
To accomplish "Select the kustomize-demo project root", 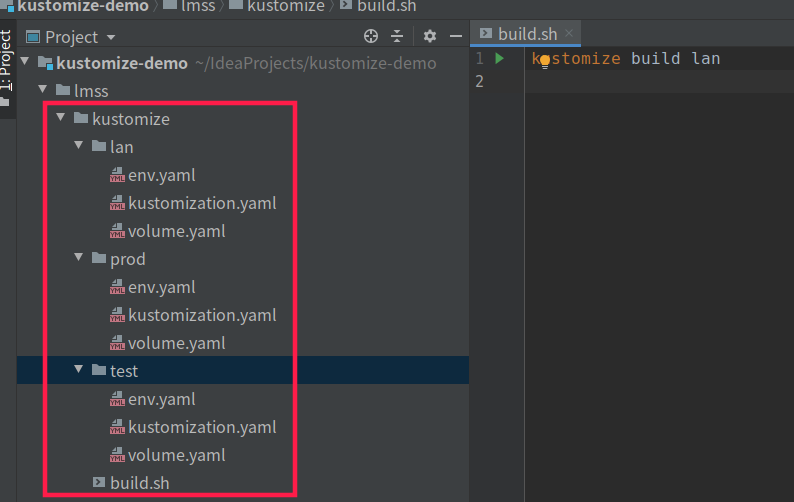I will pos(122,63).
